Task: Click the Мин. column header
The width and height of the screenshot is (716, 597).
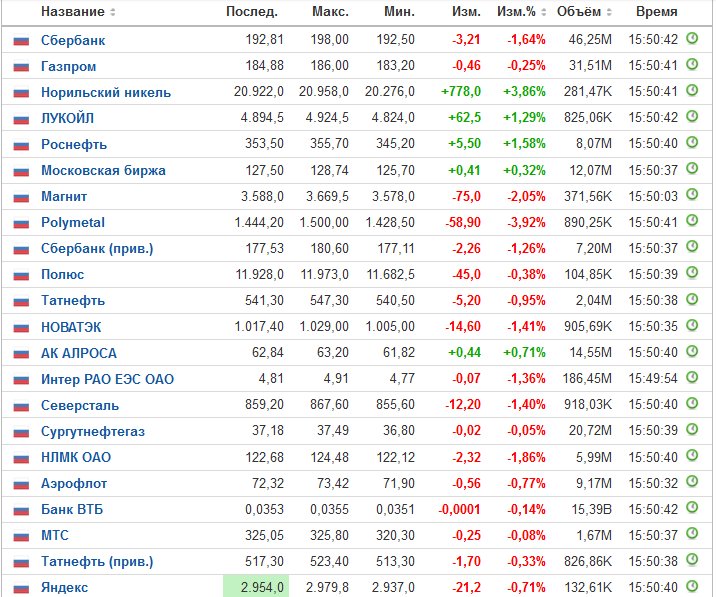Action: coord(400,11)
